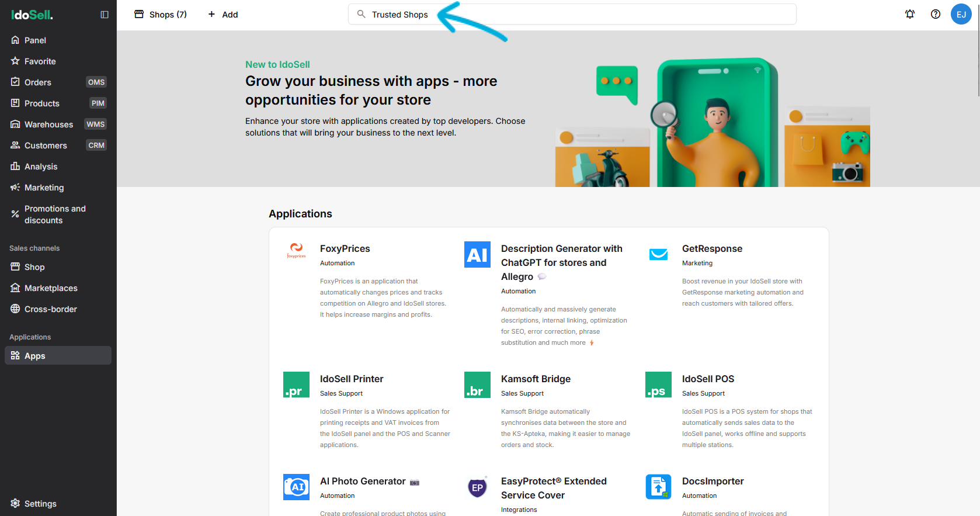Open the Kamsoft Bridge title
Viewport: 980px width, 516px height.
[536, 379]
